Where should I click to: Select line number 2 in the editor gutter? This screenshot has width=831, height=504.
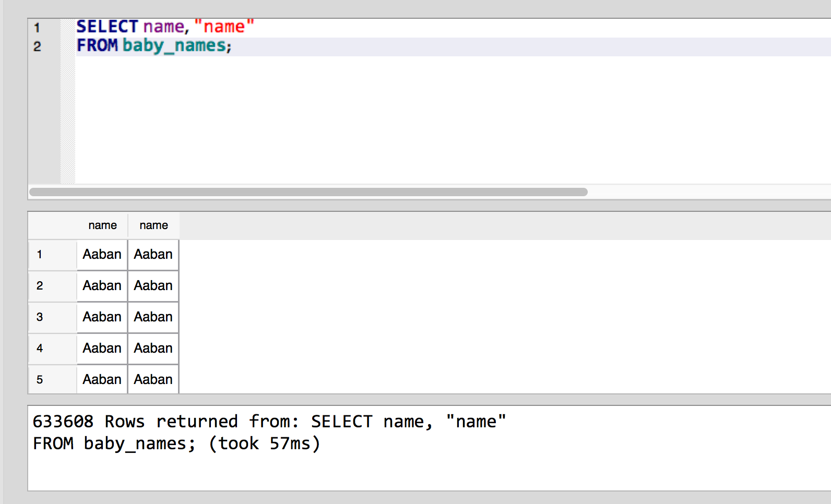pos(37,46)
